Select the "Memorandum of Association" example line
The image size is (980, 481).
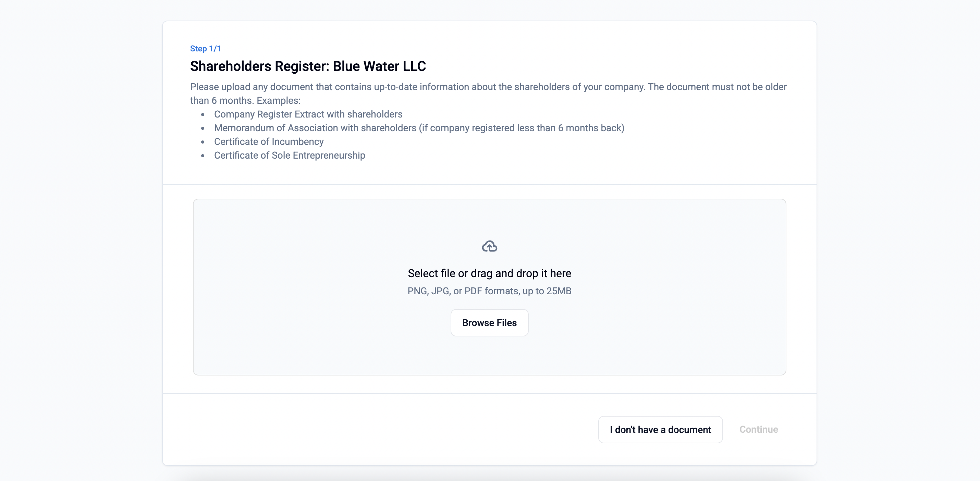[419, 128]
